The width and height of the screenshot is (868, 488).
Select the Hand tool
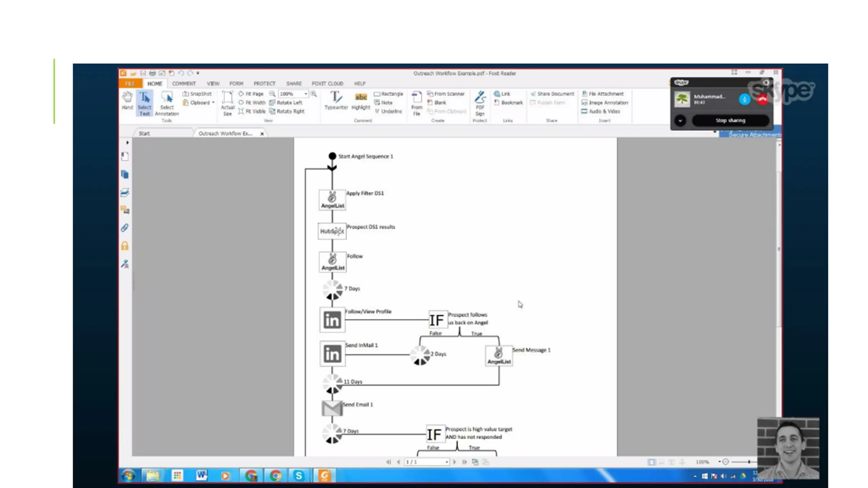pos(127,101)
